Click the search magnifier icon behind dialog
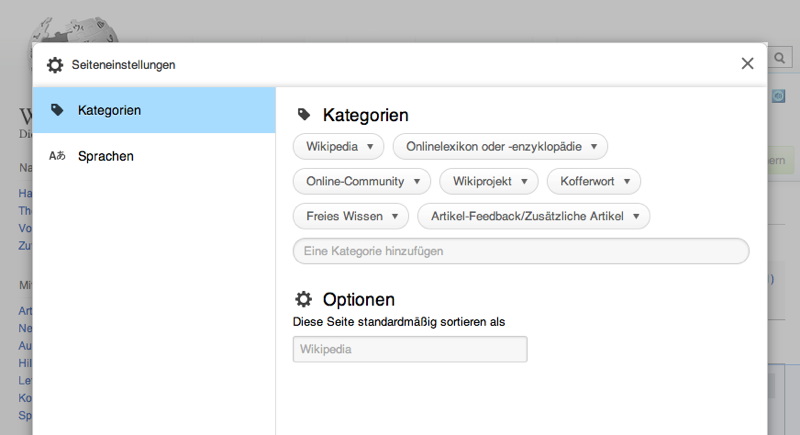800x435 pixels. [x=780, y=58]
